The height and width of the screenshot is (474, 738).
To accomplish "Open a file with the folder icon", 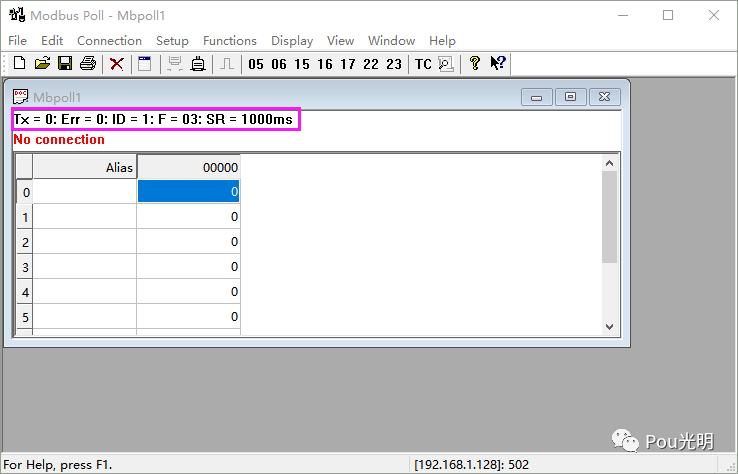I will click(42, 63).
